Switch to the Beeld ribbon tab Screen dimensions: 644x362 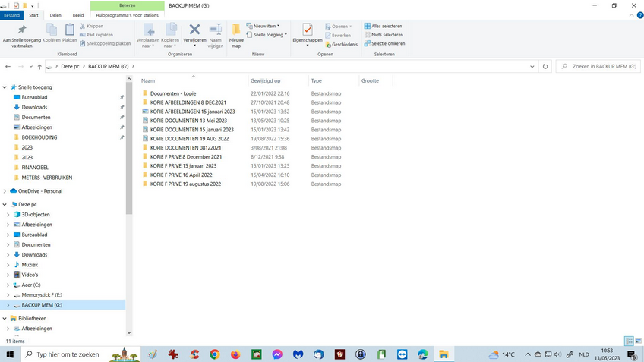[78, 14]
